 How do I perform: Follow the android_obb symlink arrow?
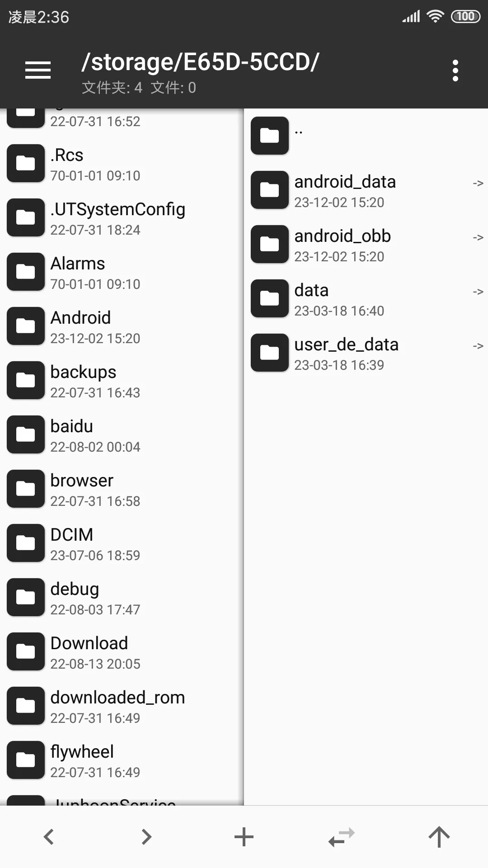[478, 237]
